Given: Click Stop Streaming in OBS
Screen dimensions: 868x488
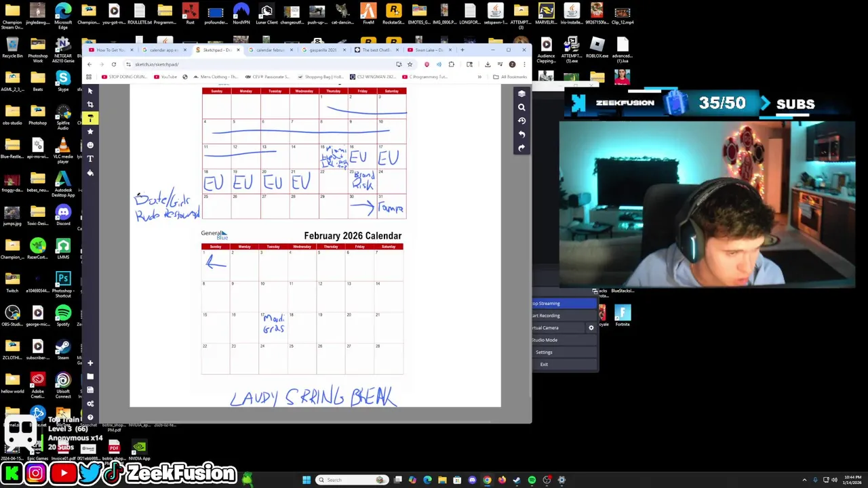Looking at the screenshot, I should tap(564, 304).
